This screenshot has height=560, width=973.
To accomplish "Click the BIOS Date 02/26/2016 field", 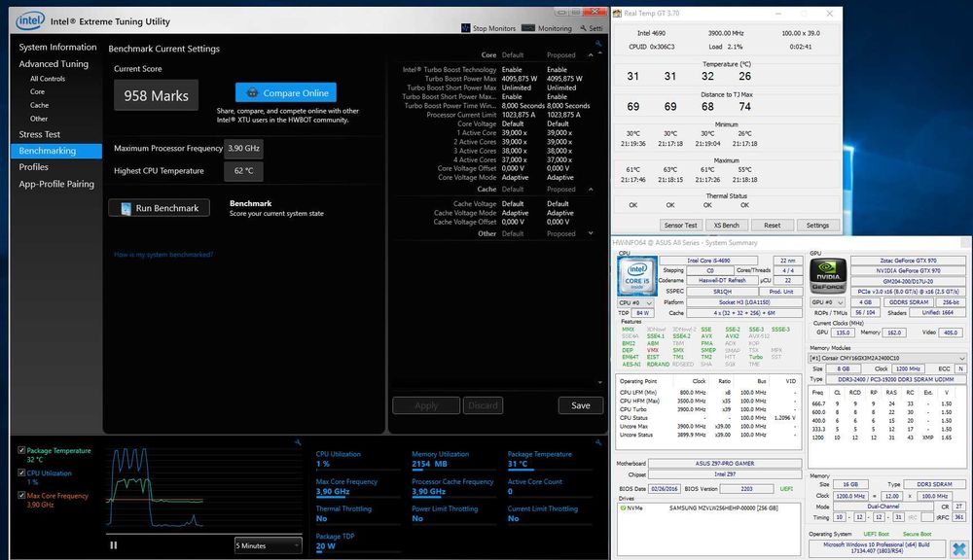I will 664,489.
